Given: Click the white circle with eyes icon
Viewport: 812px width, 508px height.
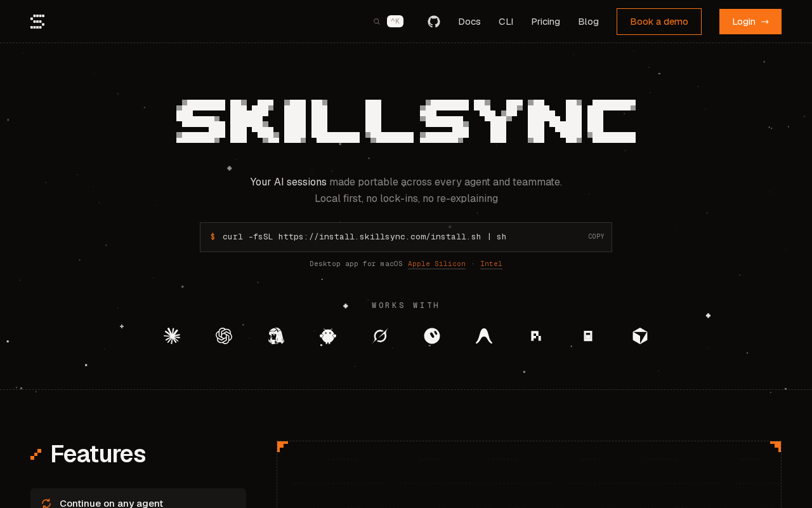Looking at the screenshot, I should pos(432,336).
